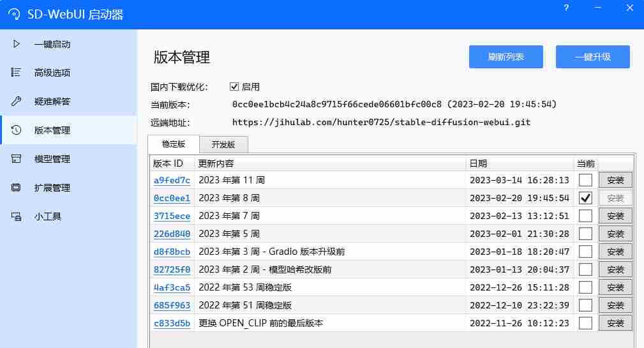Viewport: 644px width, 348px height.
Task: Click the 更新内容 column header
Action: point(330,163)
